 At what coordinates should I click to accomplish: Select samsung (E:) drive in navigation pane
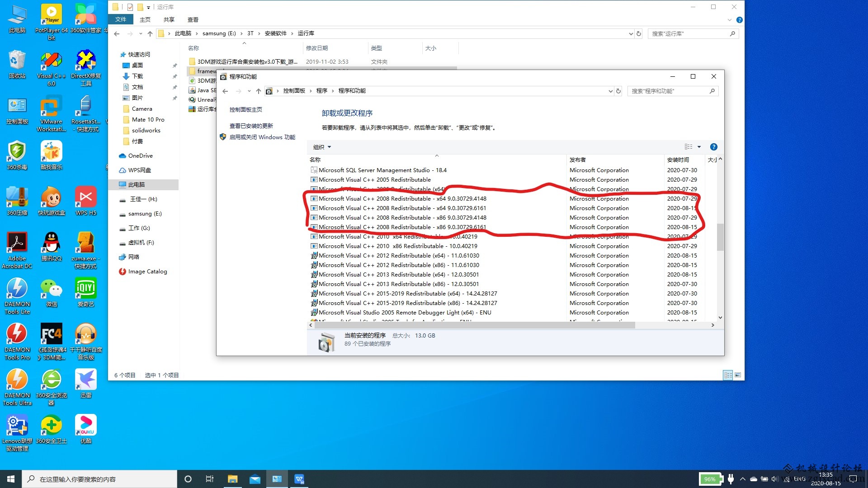point(145,213)
